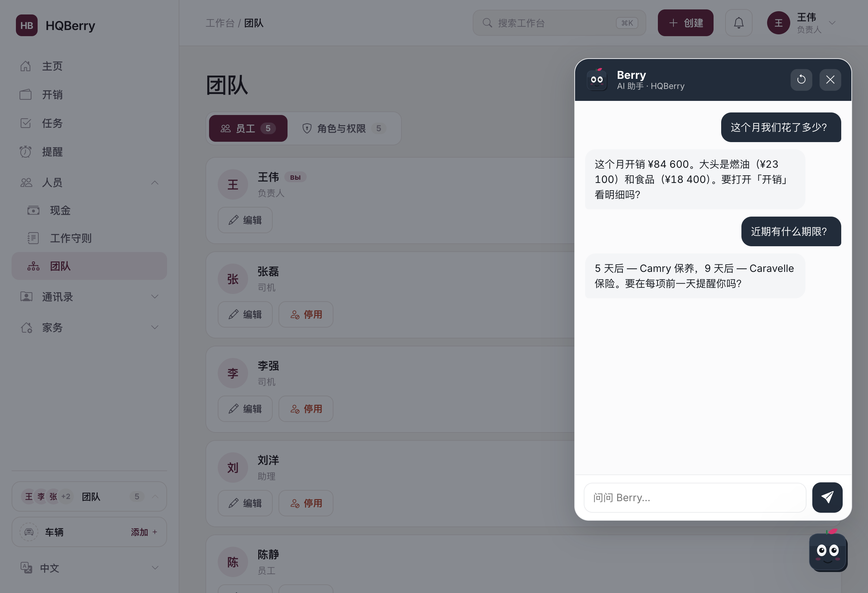868x593 pixels.
Task: Collapse the 人员 section chevron
Action: click(155, 183)
